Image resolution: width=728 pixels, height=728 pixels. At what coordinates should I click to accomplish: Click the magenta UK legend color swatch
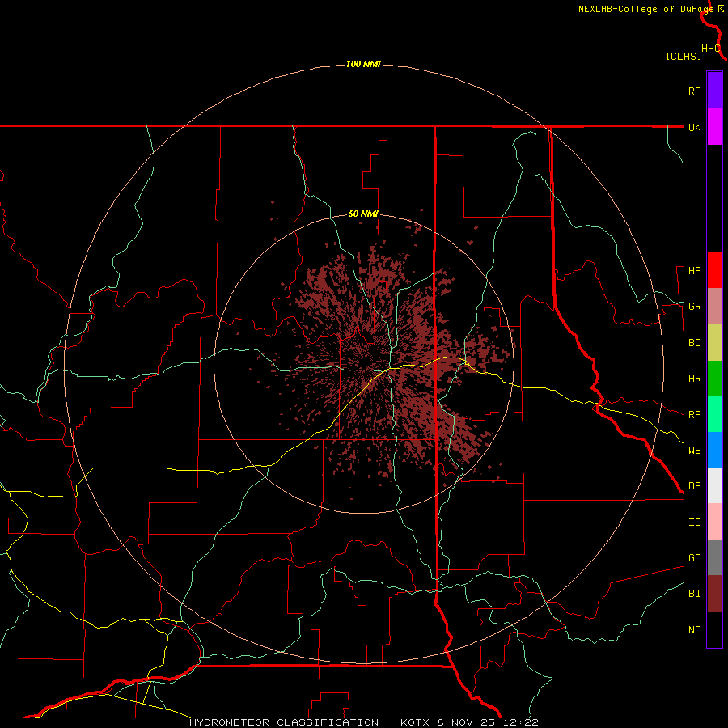pos(714,126)
